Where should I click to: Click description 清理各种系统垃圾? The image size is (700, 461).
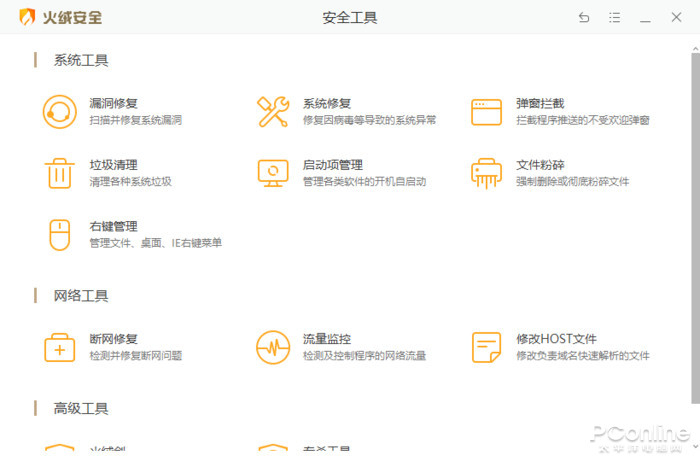point(130,182)
